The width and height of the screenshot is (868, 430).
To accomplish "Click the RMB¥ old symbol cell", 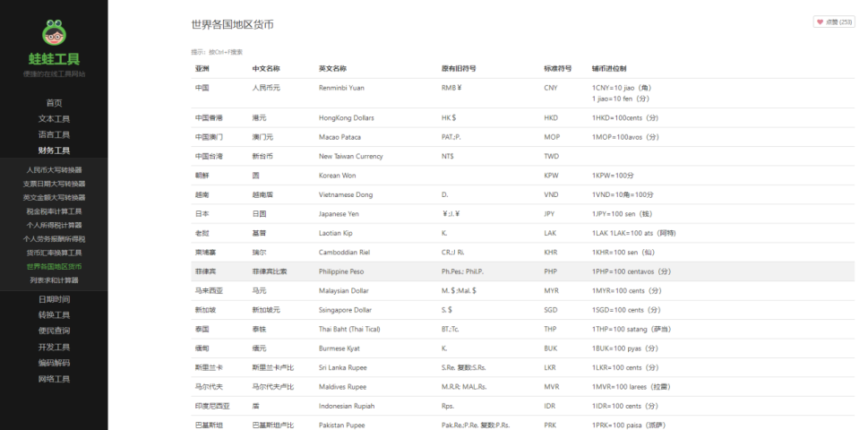I will click(451, 88).
